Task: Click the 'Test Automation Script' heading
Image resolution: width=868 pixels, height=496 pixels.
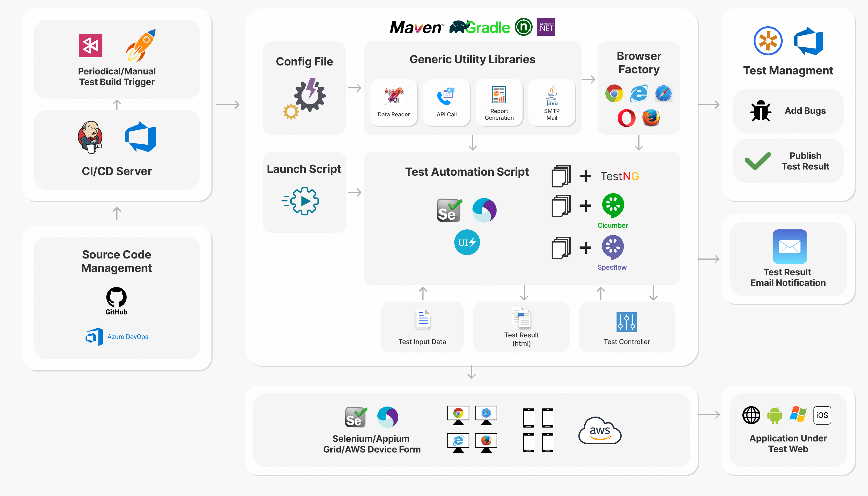Action: [x=467, y=172]
